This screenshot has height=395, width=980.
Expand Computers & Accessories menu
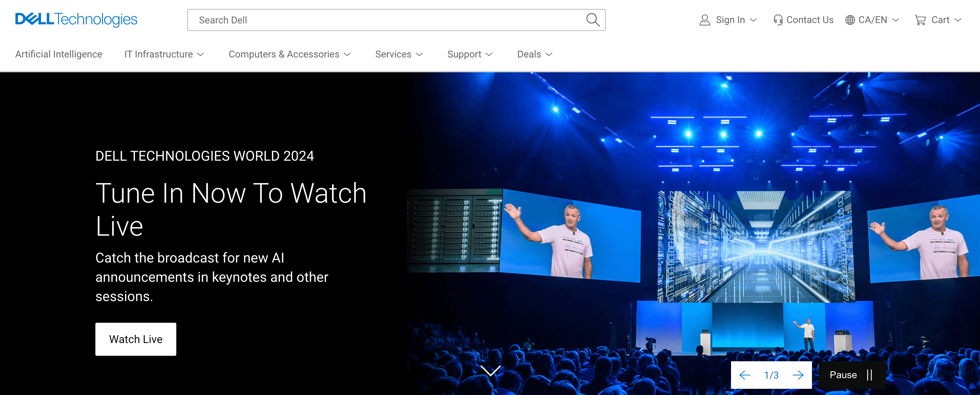pos(289,54)
